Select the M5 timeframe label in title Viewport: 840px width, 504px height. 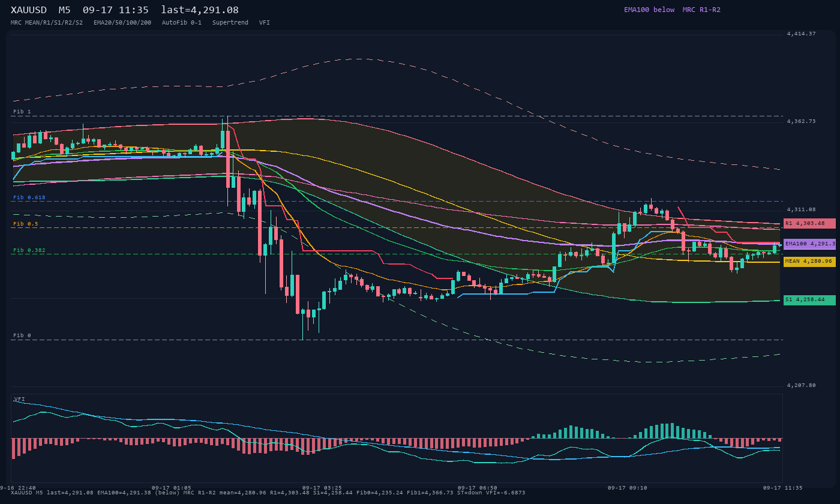click(64, 10)
